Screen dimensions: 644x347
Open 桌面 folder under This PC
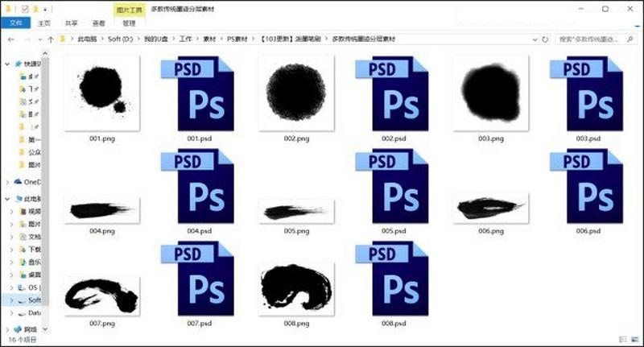(30, 275)
